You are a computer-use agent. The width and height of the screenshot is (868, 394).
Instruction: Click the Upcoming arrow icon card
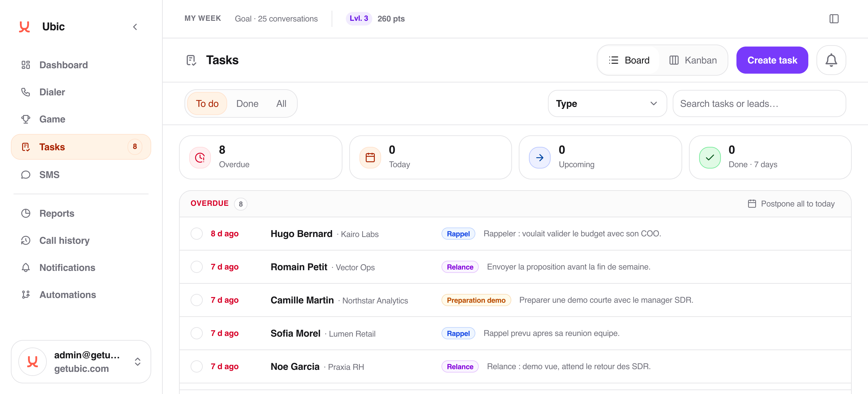540,158
